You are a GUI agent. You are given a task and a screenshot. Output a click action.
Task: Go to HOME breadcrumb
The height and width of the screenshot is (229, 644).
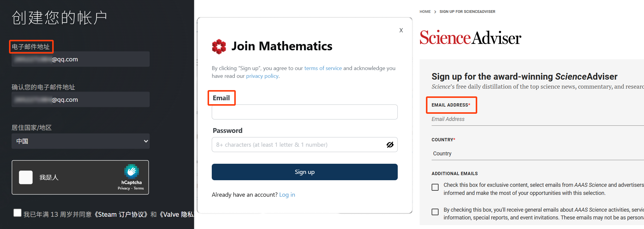point(425,12)
